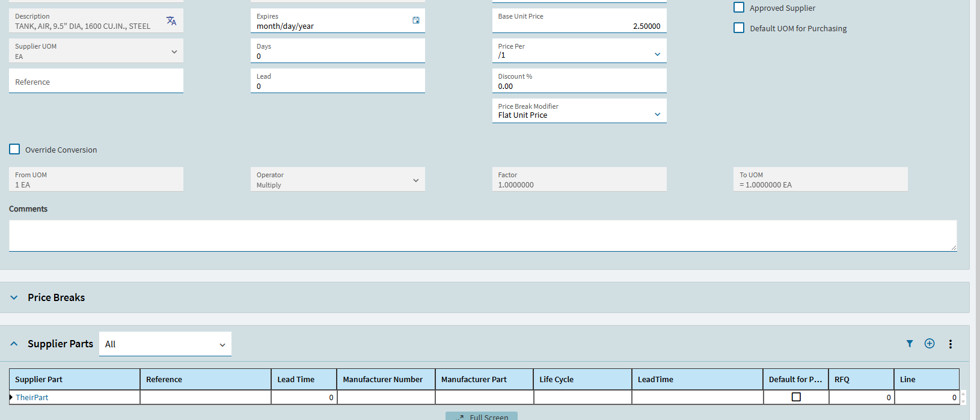
Task: Sort by the Lead Time column header
Action: (304, 379)
